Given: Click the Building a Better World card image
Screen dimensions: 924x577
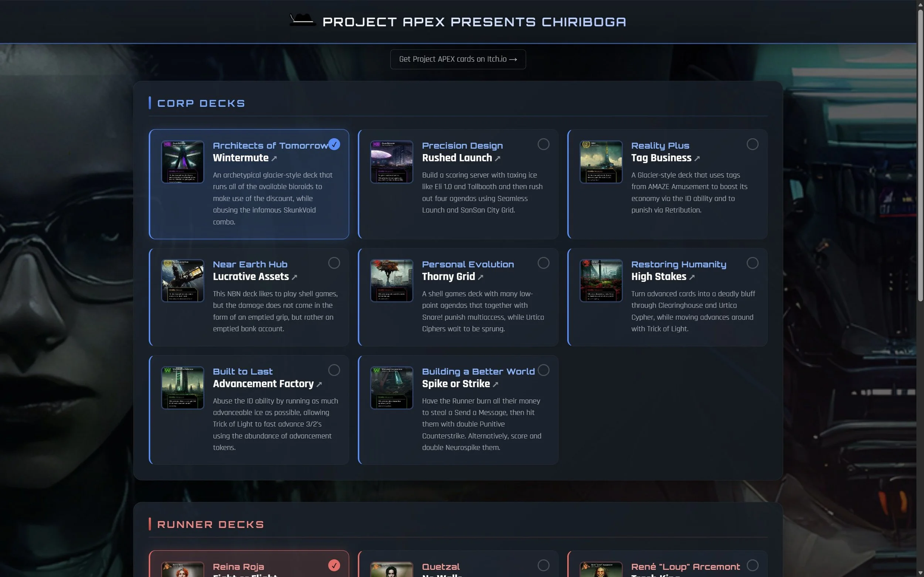Looking at the screenshot, I should 392,388.
